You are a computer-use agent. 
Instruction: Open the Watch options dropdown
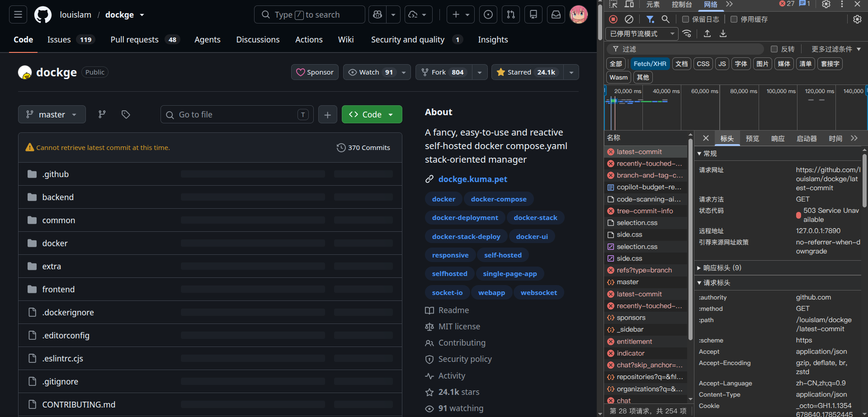[404, 72]
